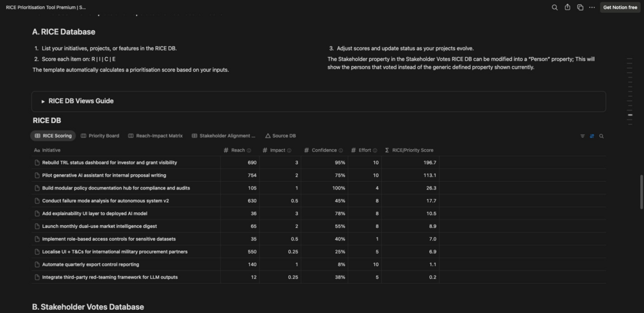Click the info icon beside Confidence column
Screen dimensions: 644x313
tap(341, 150)
